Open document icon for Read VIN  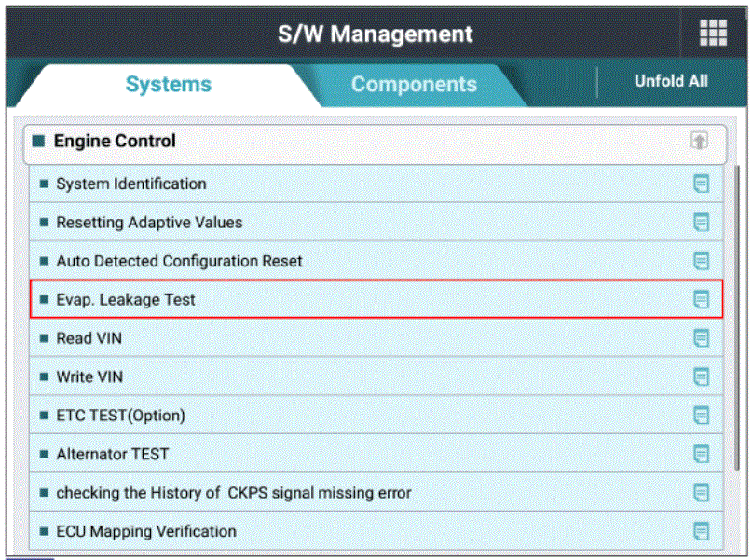tap(701, 338)
